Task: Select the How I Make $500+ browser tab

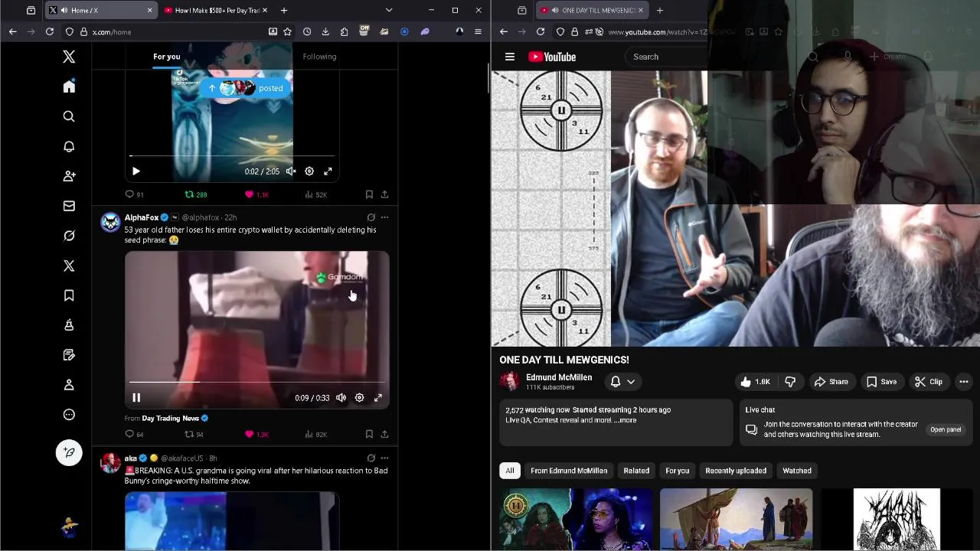Action: click(x=215, y=11)
